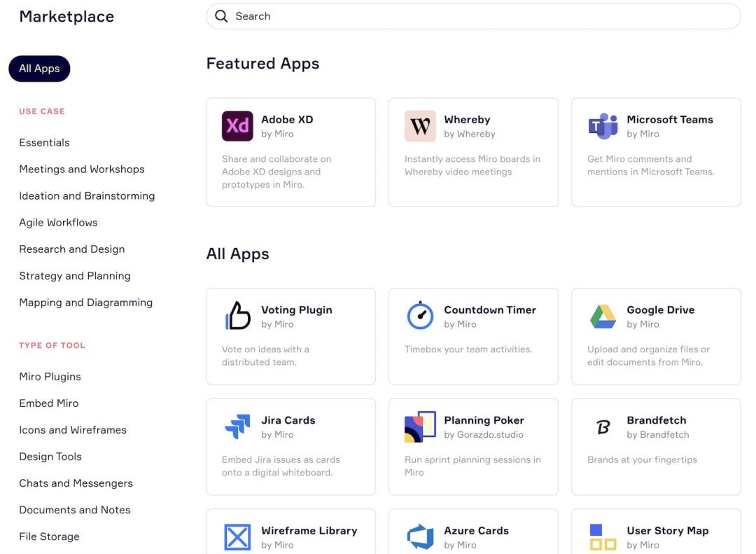
Task: Choose Ideation and Brainstorming category
Action: (87, 196)
